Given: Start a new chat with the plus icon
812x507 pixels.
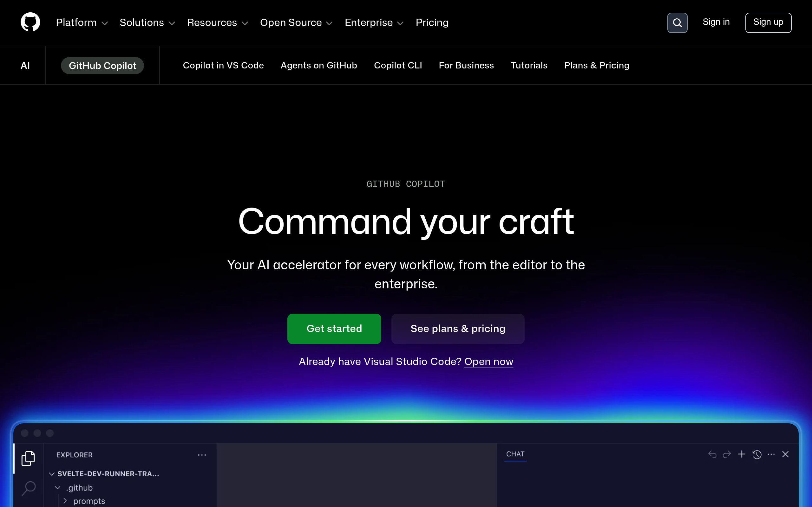Looking at the screenshot, I should [742, 454].
